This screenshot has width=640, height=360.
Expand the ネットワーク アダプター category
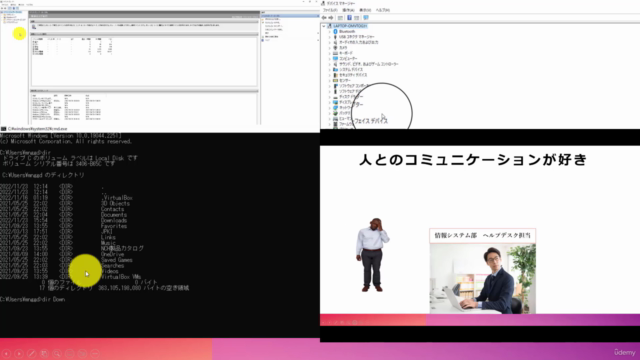click(330, 108)
